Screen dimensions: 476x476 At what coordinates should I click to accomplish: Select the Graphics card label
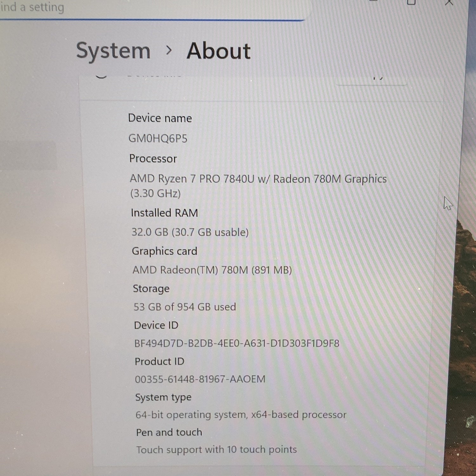[x=165, y=251]
